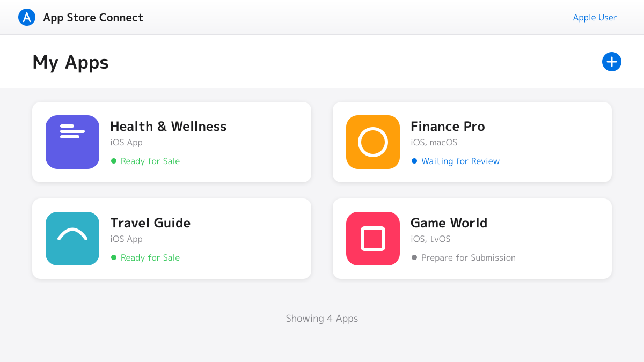Click the green status dot on Travel Guide

click(114, 257)
